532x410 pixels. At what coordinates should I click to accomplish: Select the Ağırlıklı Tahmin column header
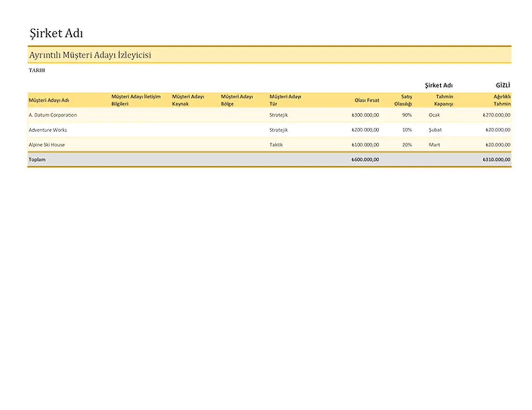coord(502,100)
